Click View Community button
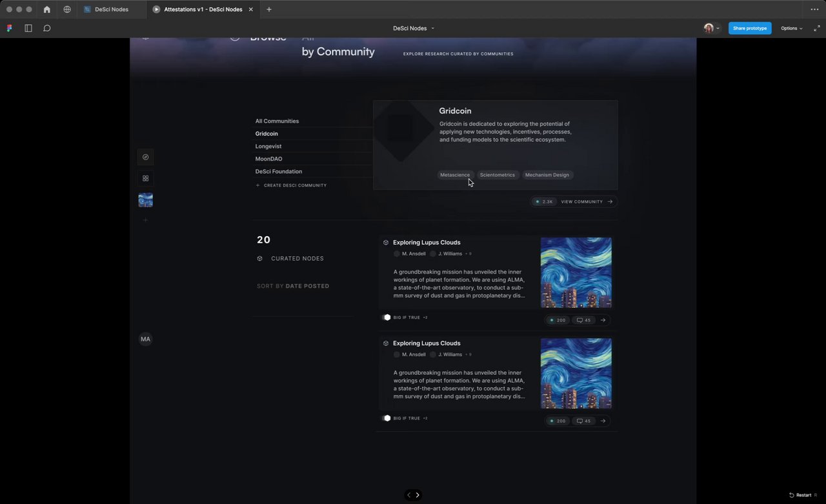Image resolution: width=826 pixels, height=504 pixels. pos(587,202)
